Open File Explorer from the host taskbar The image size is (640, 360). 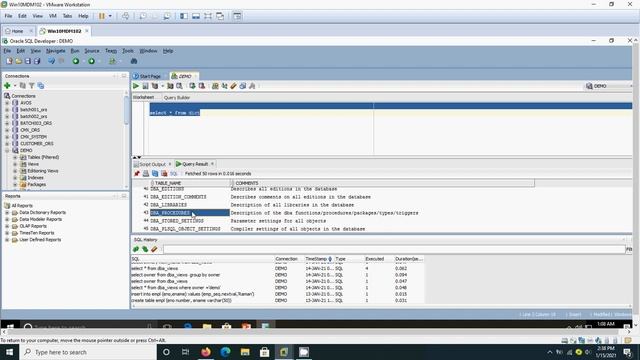pos(245,352)
